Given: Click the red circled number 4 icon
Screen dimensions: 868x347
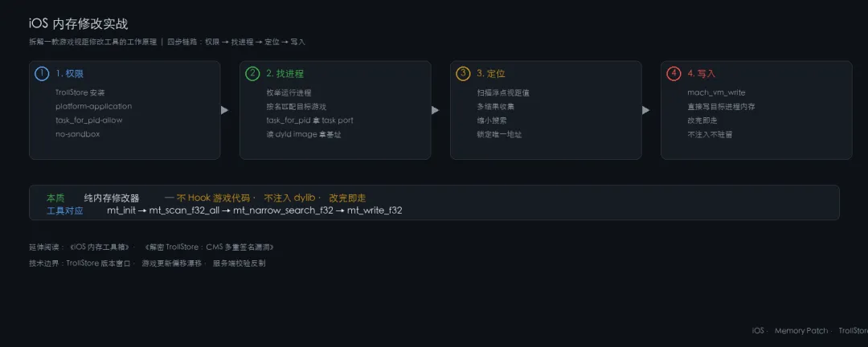Looking at the screenshot, I should pyautogui.click(x=674, y=74).
